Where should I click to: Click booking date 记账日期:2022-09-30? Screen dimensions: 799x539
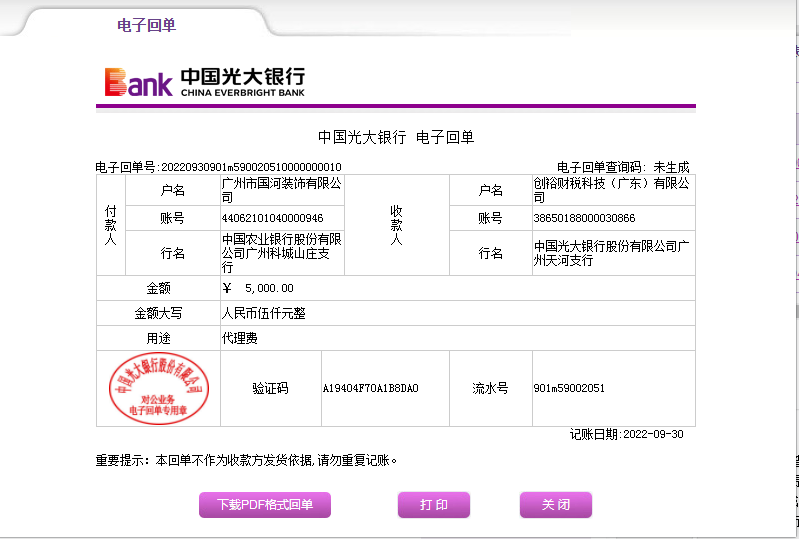pyautogui.click(x=627, y=434)
